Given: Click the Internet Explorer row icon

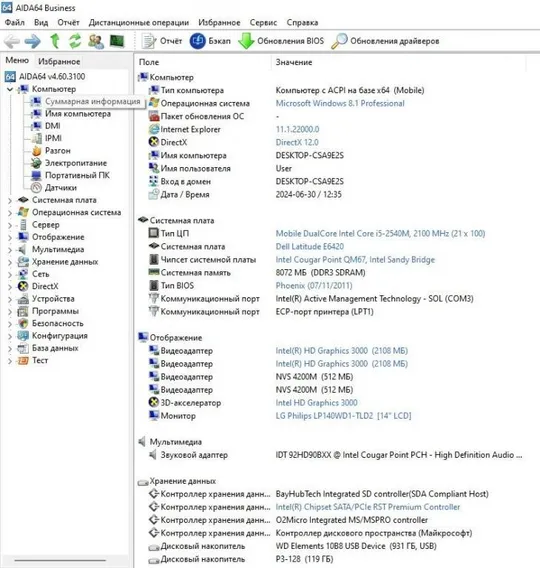Looking at the screenshot, I should (154, 129).
